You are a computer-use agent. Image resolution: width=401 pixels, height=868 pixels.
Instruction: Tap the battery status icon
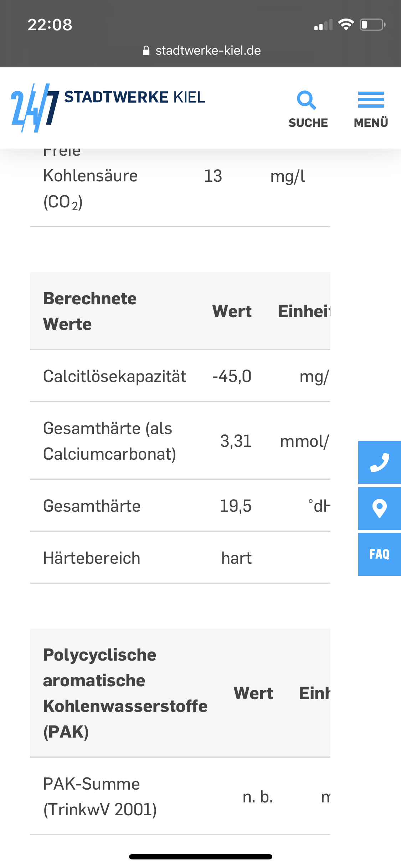(372, 25)
